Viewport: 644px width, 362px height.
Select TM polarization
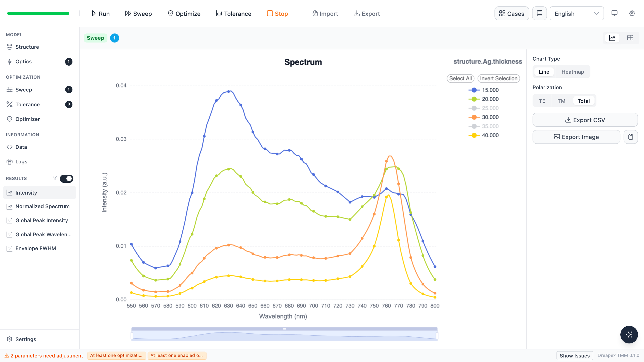pyautogui.click(x=561, y=101)
